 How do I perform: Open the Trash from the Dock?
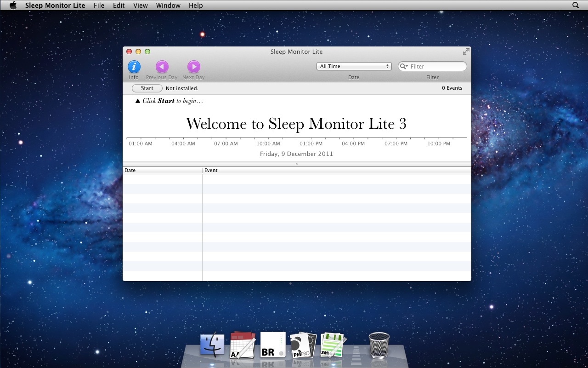pyautogui.click(x=379, y=345)
